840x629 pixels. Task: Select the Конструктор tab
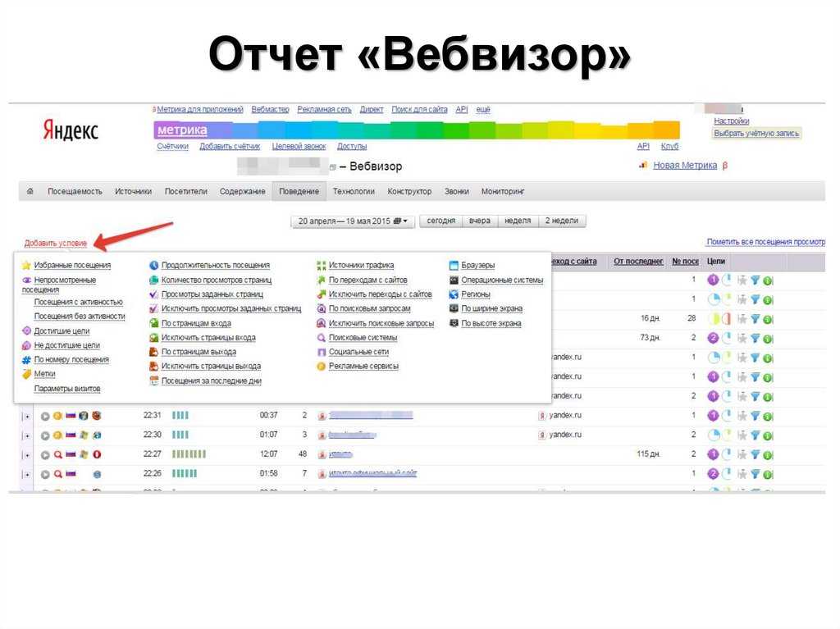point(409,191)
